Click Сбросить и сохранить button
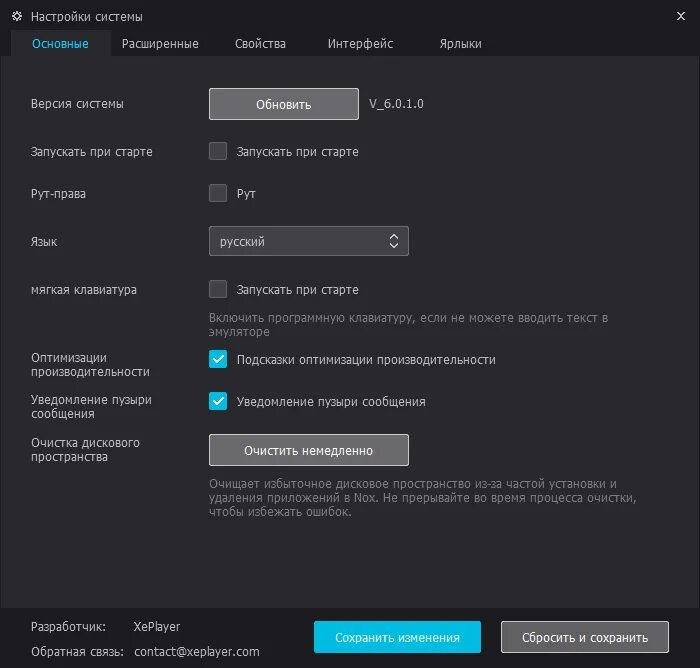The image size is (700, 668). coord(585,637)
